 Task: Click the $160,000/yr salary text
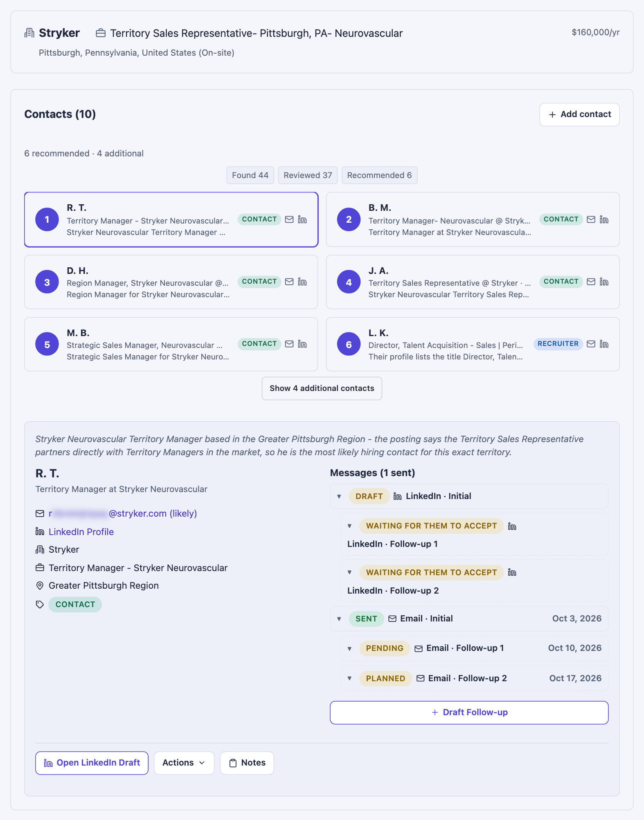(595, 32)
